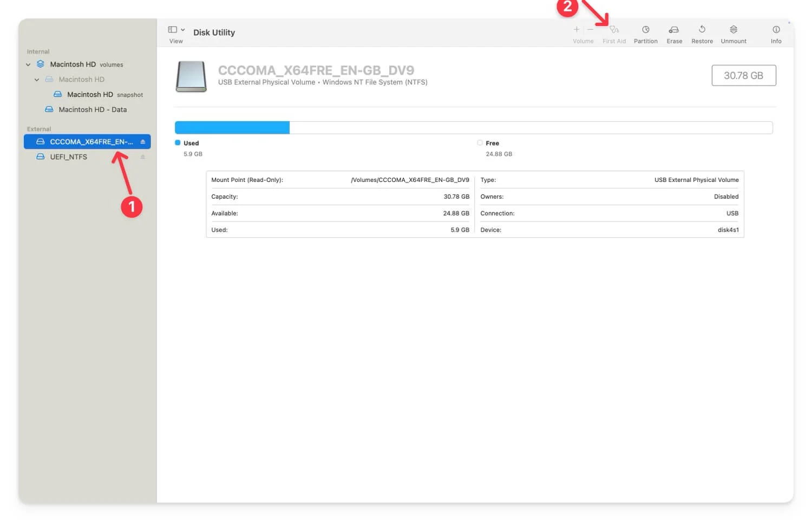The image size is (812, 521).
Task: Click Macintosh HD volumes stack icon
Action: (41, 64)
